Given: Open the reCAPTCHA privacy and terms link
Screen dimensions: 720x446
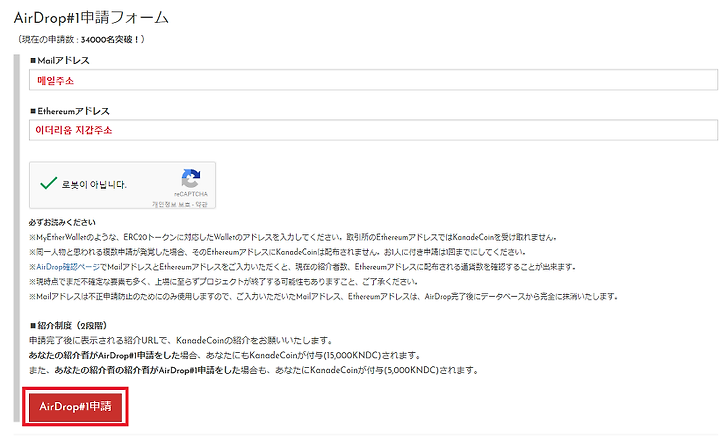Looking at the screenshot, I should (x=180, y=204).
